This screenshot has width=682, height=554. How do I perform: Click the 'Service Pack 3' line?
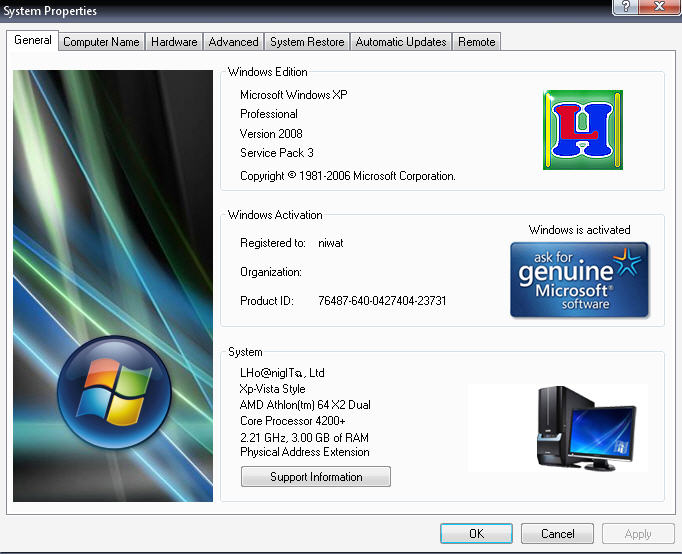[x=277, y=153]
